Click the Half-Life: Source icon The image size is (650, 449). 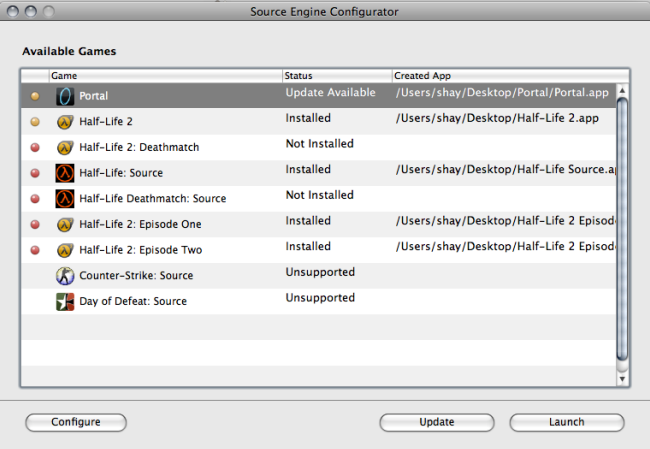point(65,173)
